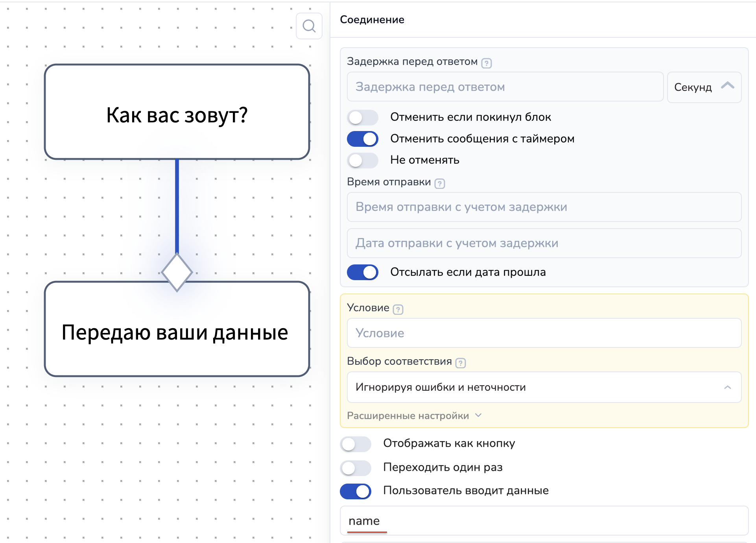Open help icon beside Условие label

point(398,309)
